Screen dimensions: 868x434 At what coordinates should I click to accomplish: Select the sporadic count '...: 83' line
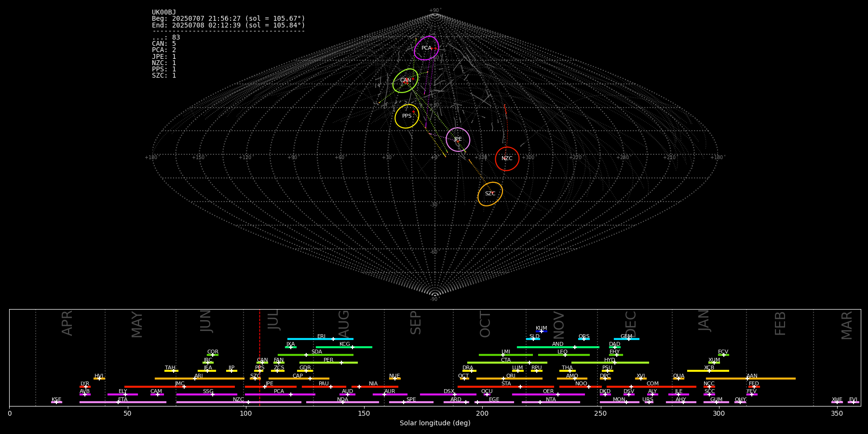[166, 38]
